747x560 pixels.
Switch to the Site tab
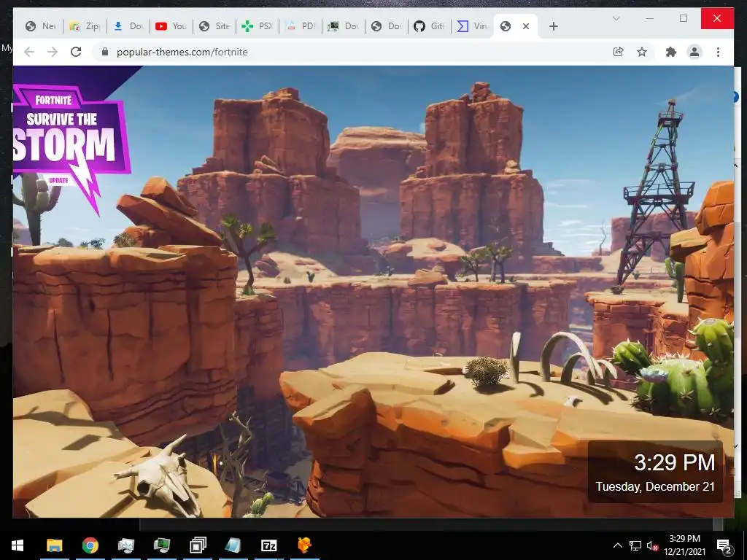pyautogui.click(x=214, y=26)
